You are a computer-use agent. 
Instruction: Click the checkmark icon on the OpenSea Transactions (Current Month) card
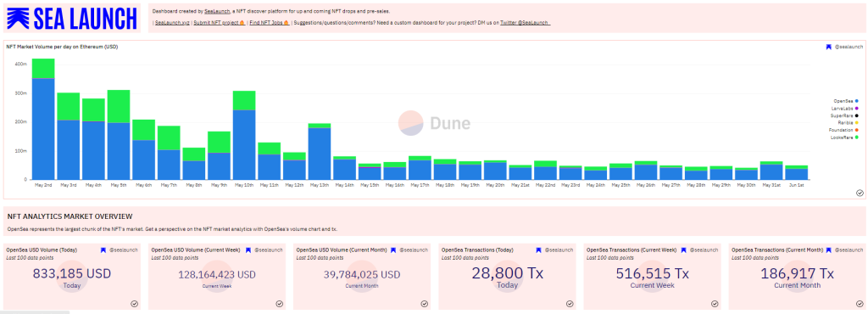860,304
